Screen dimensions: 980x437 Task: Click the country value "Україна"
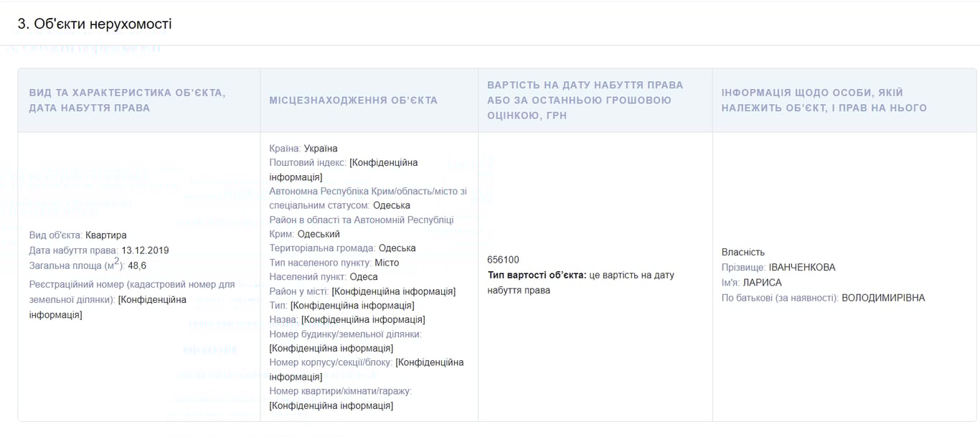pyautogui.click(x=319, y=148)
